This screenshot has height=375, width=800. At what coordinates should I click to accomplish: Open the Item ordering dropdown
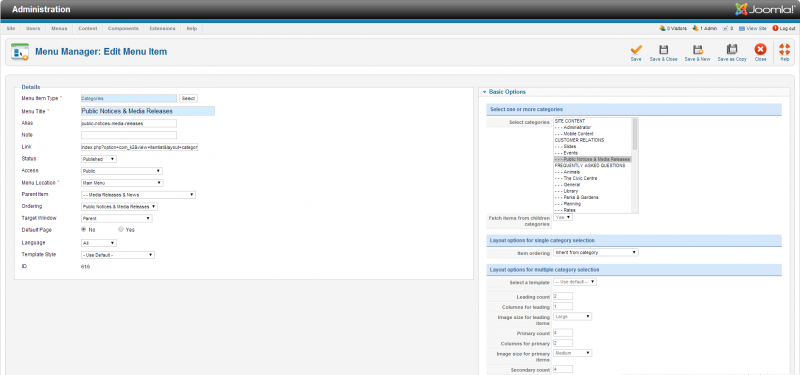coord(596,252)
